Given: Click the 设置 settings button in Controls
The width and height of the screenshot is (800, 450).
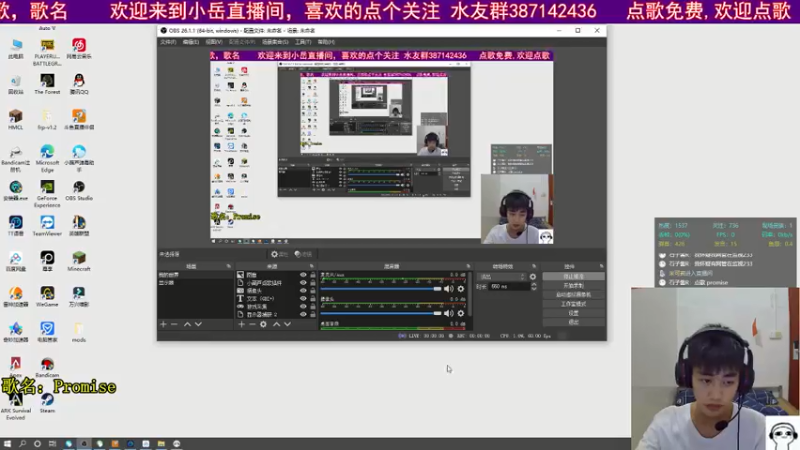Looking at the screenshot, I should [573, 313].
